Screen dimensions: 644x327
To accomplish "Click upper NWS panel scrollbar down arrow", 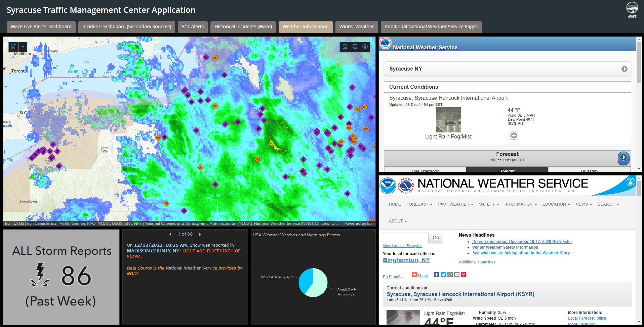I will click(x=639, y=169).
